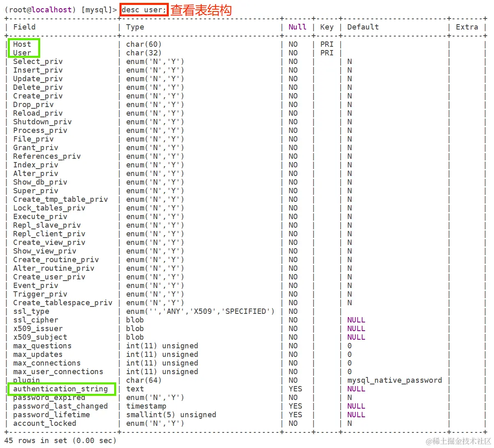Click the 'File_priv' field

(33, 139)
